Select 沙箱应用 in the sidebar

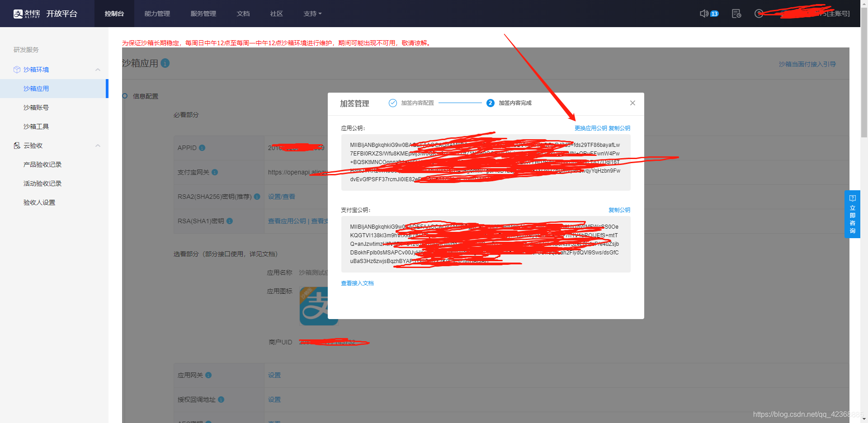(53, 89)
